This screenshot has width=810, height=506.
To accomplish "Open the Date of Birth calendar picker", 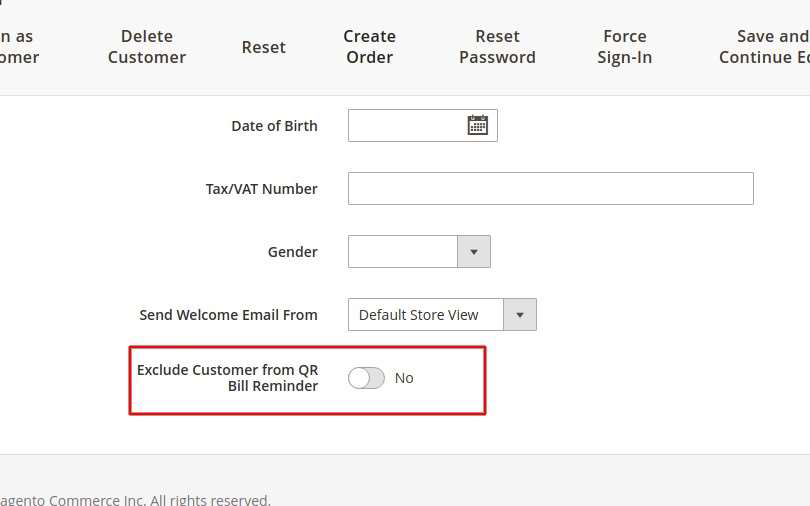I will click(x=478, y=125).
